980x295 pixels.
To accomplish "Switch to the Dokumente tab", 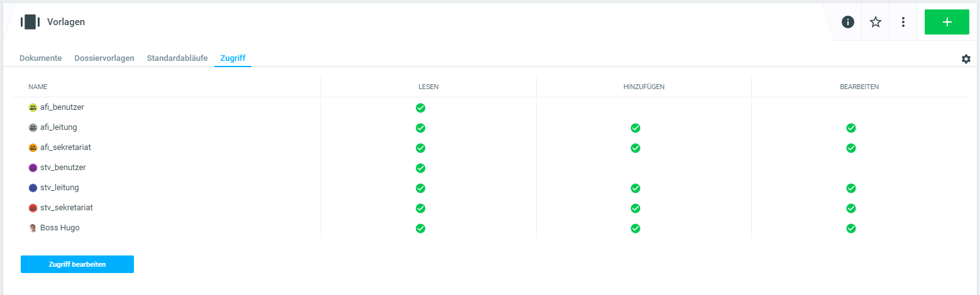I will coord(40,58).
